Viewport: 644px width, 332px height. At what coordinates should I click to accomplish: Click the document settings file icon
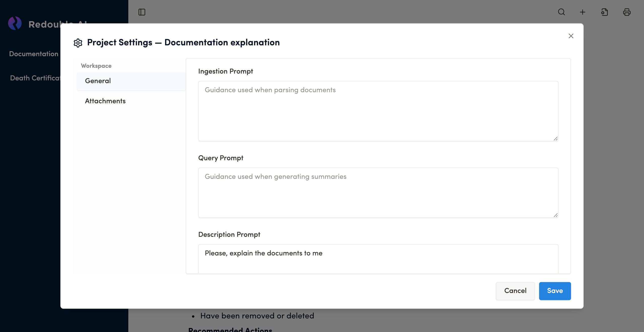tap(605, 12)
